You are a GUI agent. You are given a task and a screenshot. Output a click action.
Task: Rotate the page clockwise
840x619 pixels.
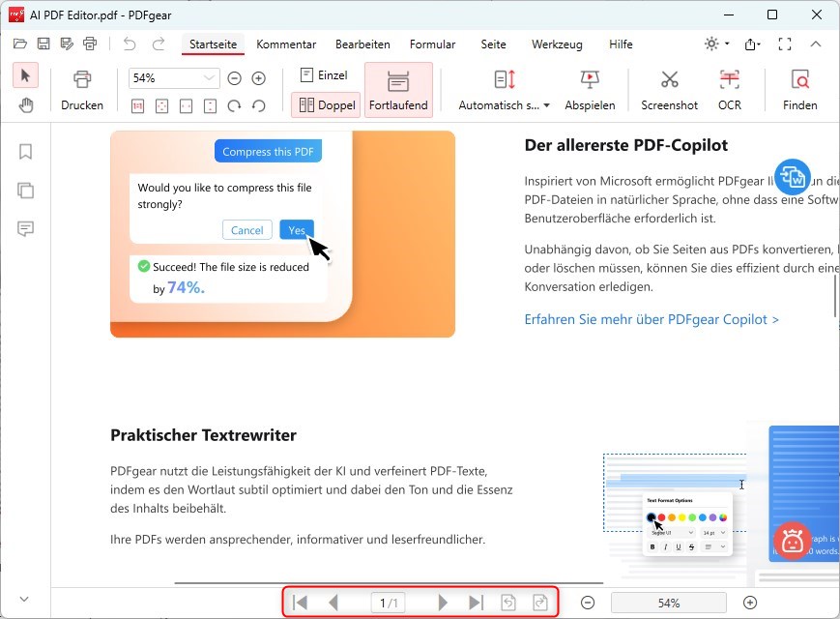(234, 106)
